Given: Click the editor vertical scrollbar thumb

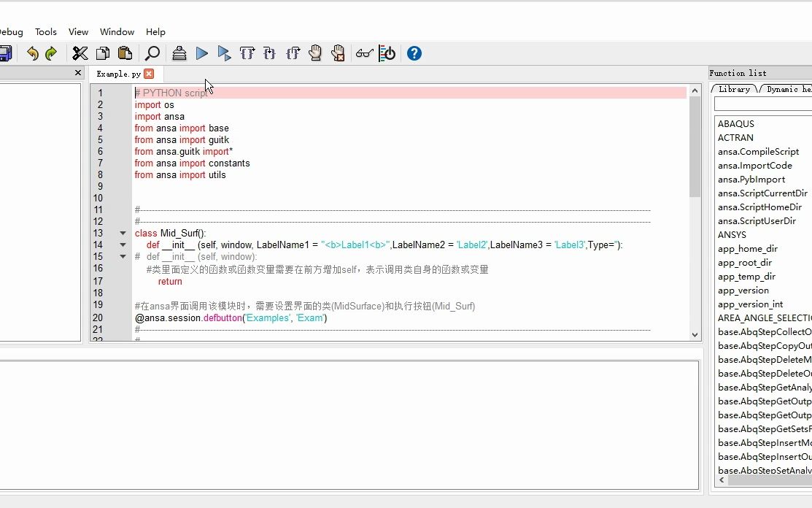Looking at the screenshot, I should click(x=695, y=147).
